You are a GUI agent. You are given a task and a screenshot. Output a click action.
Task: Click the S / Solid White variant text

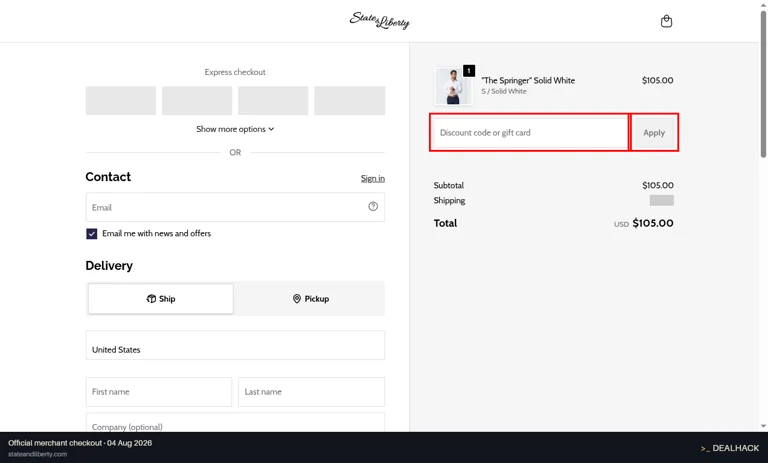504,91
